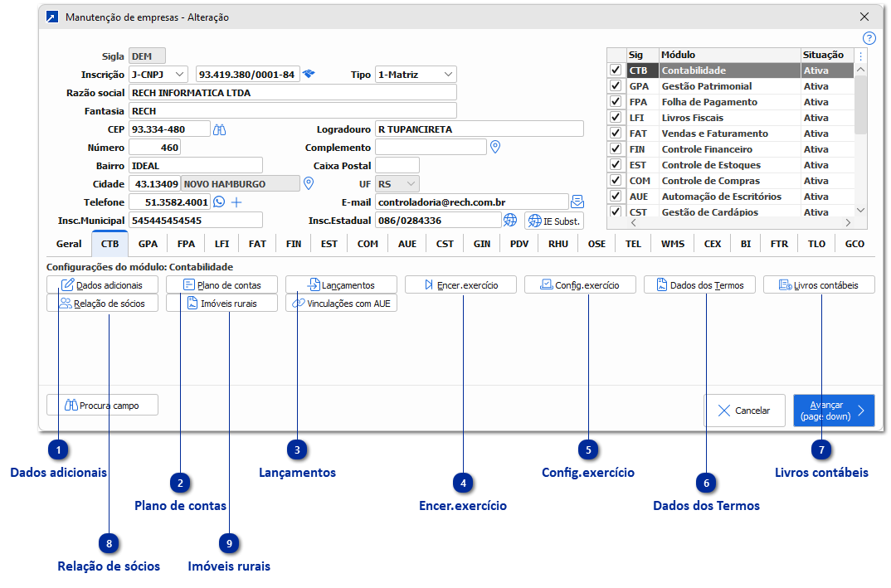
Task: Click the binoculars icon next to CEP
Action: (219, 129)
